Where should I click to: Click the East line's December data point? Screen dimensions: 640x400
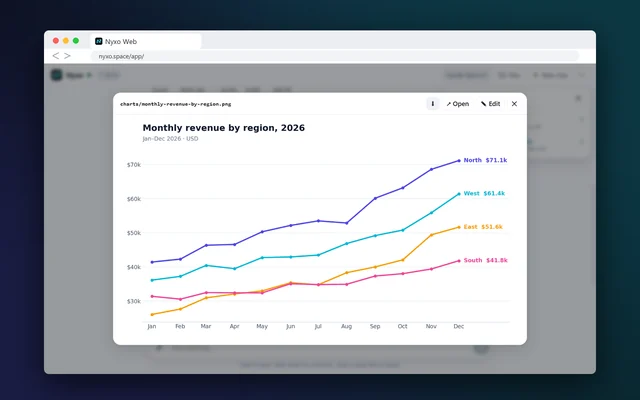459,227
